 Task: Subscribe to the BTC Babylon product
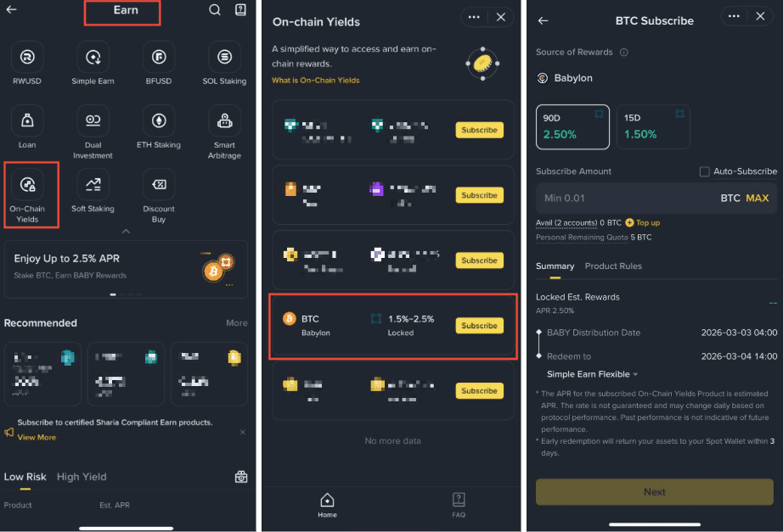click(479, 325)
